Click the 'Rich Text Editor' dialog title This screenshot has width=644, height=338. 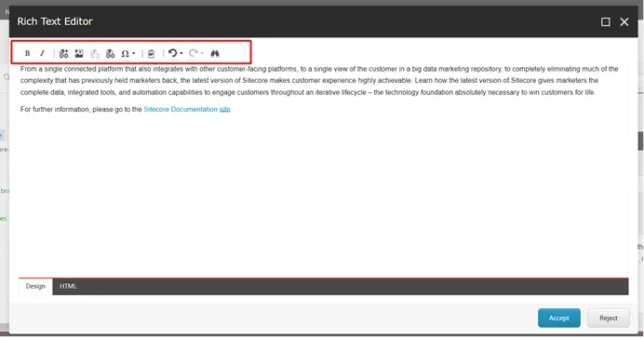point(55,21)
